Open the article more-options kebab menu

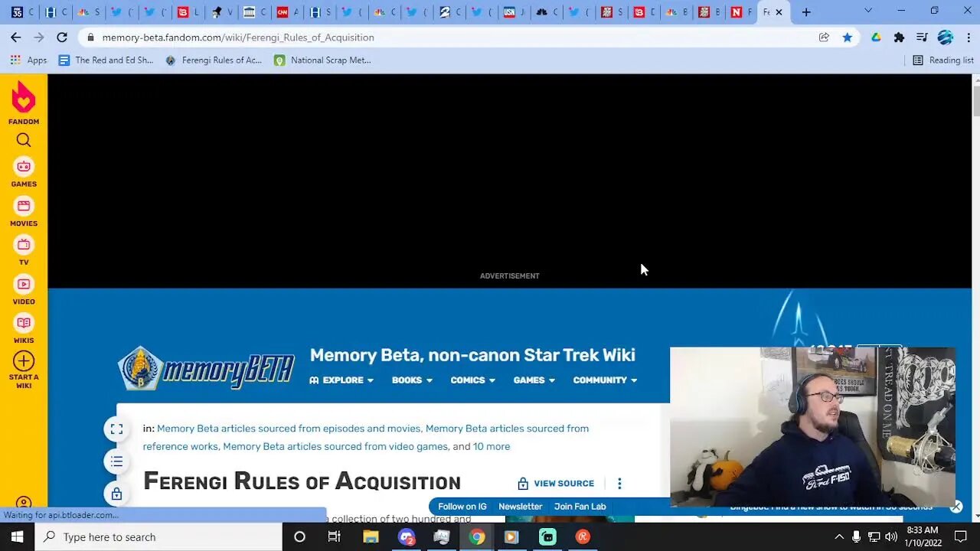point(619,484)
